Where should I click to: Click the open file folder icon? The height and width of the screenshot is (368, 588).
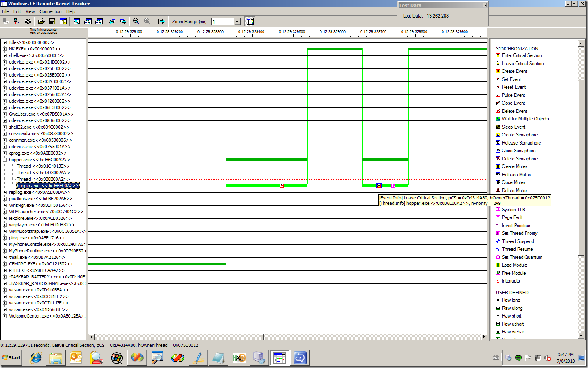pyautogui.click(x=42, y=21)
